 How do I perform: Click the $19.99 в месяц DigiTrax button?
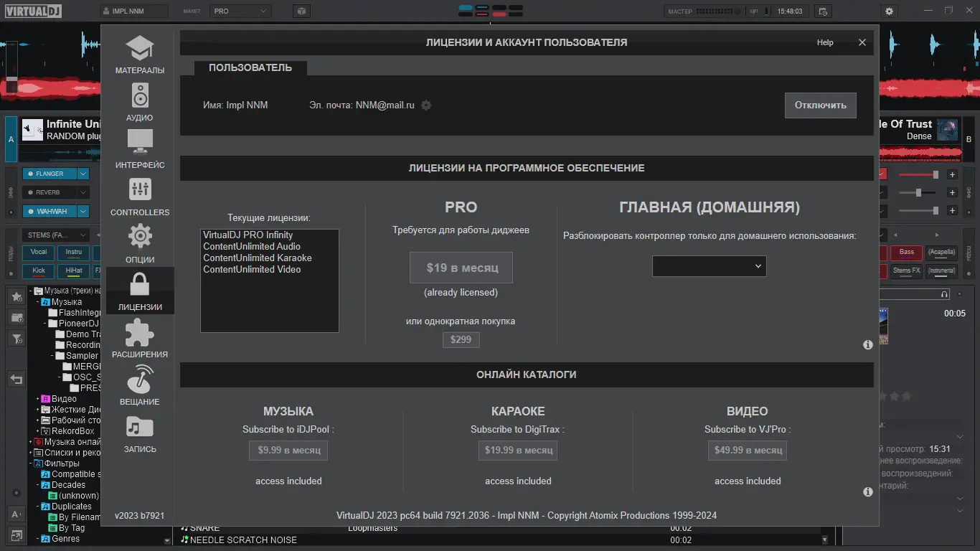518,450
